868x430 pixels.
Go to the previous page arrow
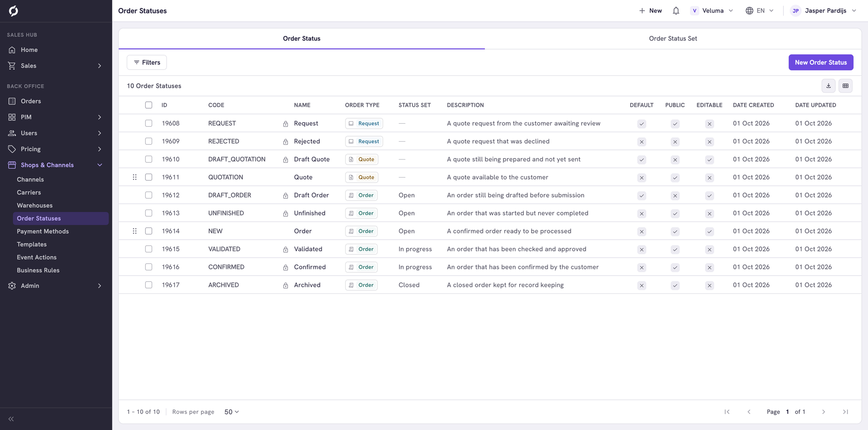(749, 412)
